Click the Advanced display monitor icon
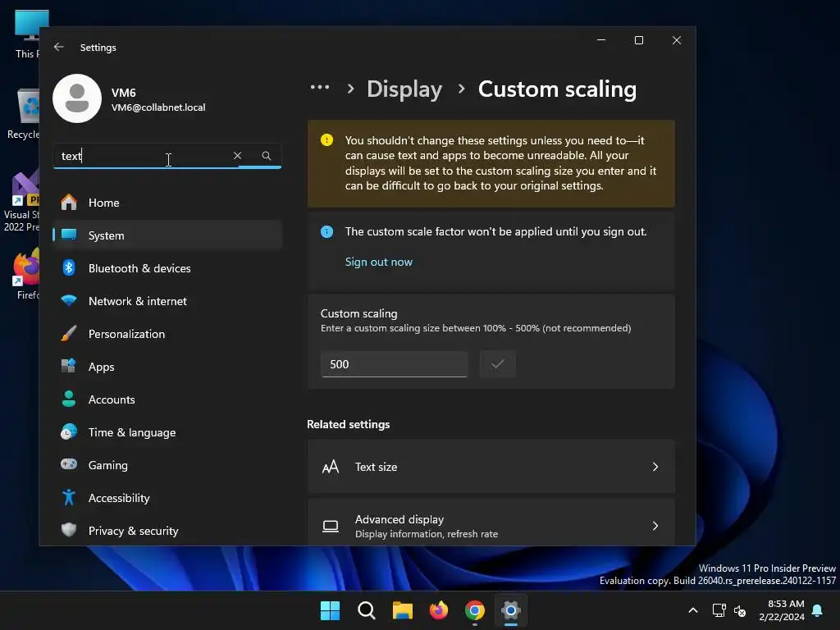This screenshot has height=630, width=840. [x=331, y=526]
